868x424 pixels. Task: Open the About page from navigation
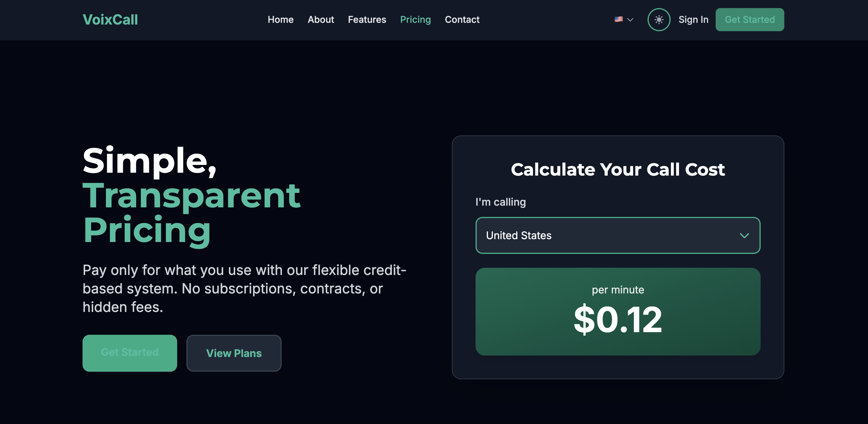point(320,20)
